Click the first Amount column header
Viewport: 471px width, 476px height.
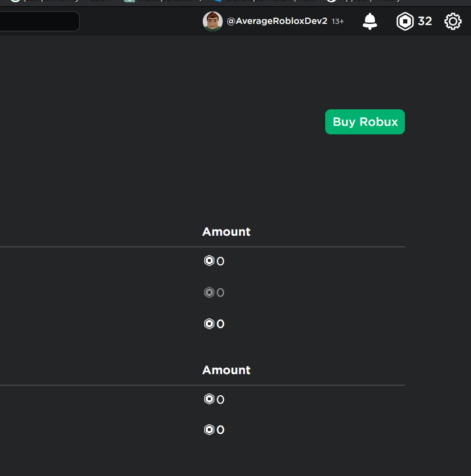coord(226,232)
